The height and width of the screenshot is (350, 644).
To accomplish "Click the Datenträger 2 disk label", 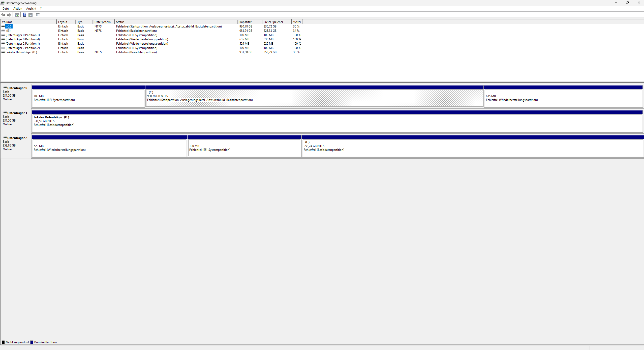I will click(x=17, y=138).
